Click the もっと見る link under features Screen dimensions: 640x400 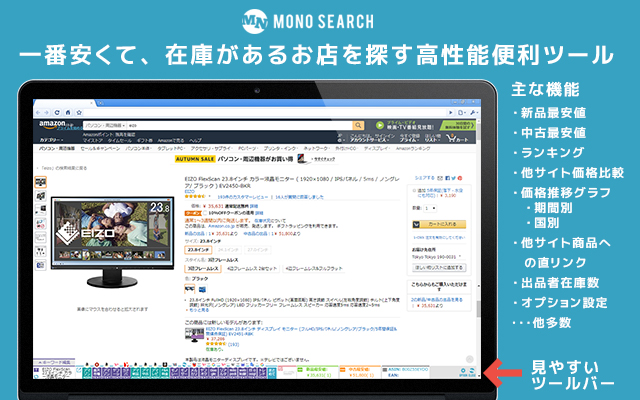click(199, 310)
